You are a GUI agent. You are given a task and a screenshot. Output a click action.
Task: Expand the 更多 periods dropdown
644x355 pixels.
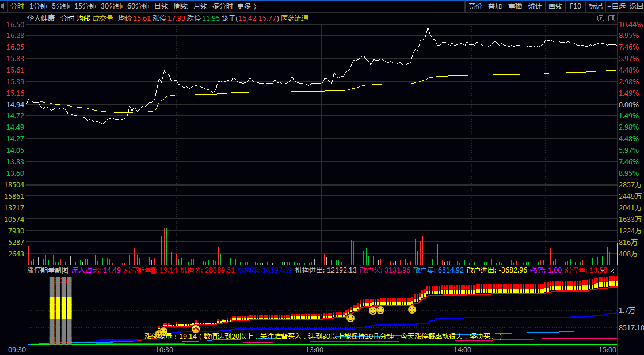click(x=246, y=6)
